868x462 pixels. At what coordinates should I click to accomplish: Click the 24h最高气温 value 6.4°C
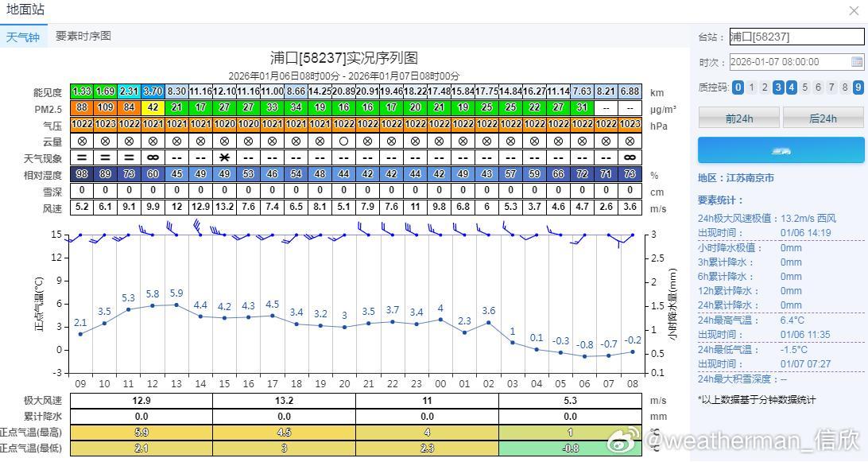tap(792, 320)
